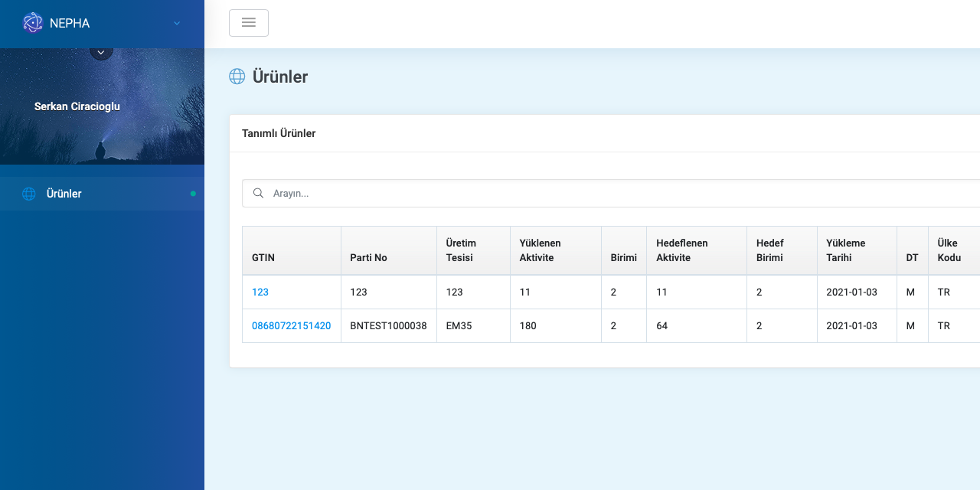This screenshot has width=980, height=490.
Task: Toggle the sidebar with the hamburger button
Action: point(248,23)
